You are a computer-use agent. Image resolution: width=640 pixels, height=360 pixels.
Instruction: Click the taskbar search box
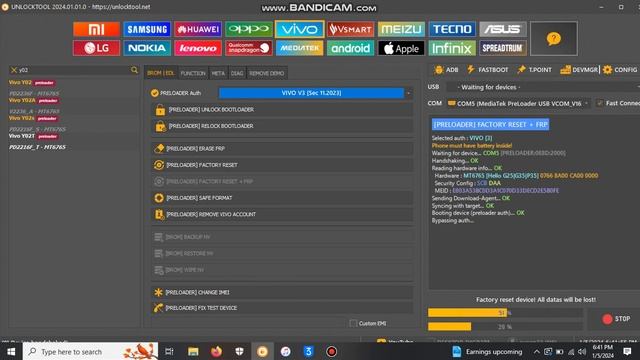tap(90, 351)
